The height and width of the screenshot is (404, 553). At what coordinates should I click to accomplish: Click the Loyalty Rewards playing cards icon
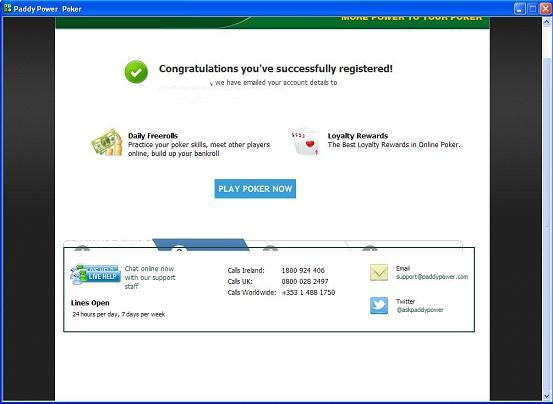click(x=305, y=143)
